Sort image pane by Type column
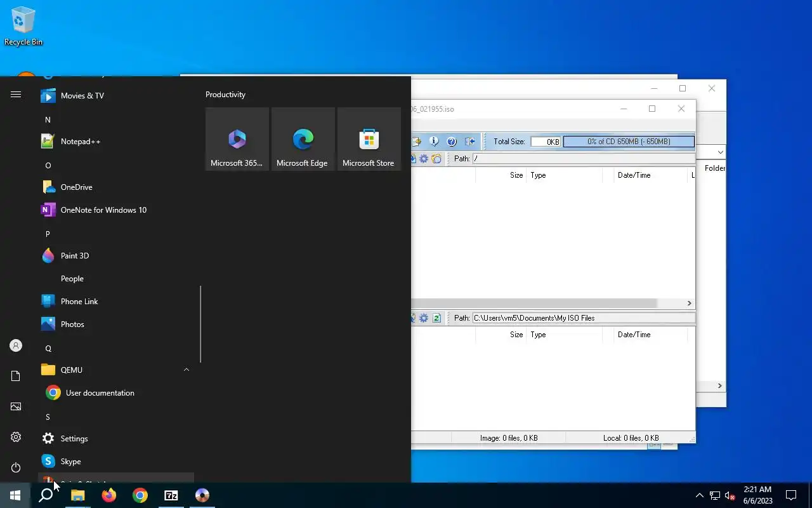812x508 pixels. pos(565,175)
